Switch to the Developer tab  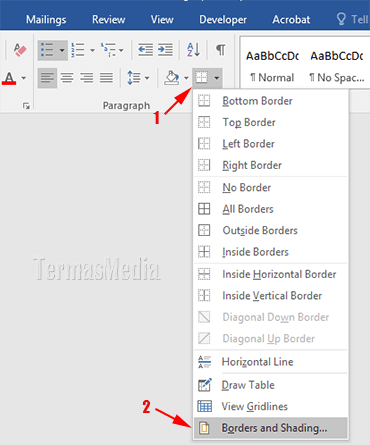223,20
